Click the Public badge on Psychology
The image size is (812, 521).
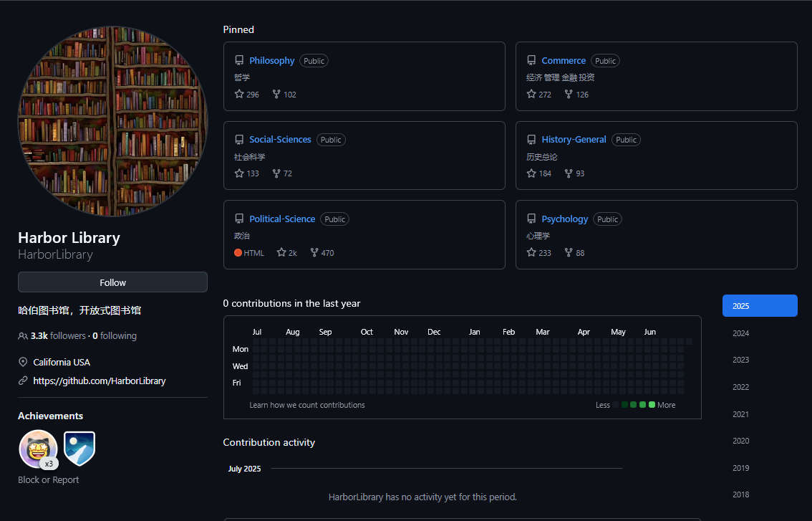tap(607, 219)
